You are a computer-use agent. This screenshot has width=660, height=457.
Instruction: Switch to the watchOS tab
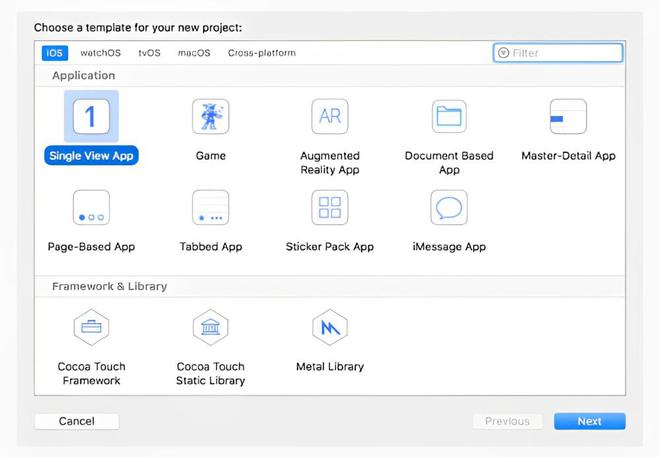[101, 53]
